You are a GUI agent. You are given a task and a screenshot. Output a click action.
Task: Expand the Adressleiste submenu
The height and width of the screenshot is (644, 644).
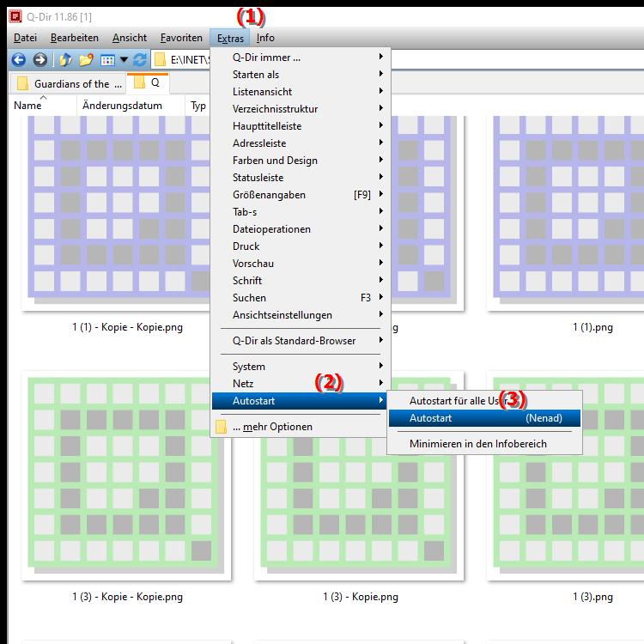point(301,143)
